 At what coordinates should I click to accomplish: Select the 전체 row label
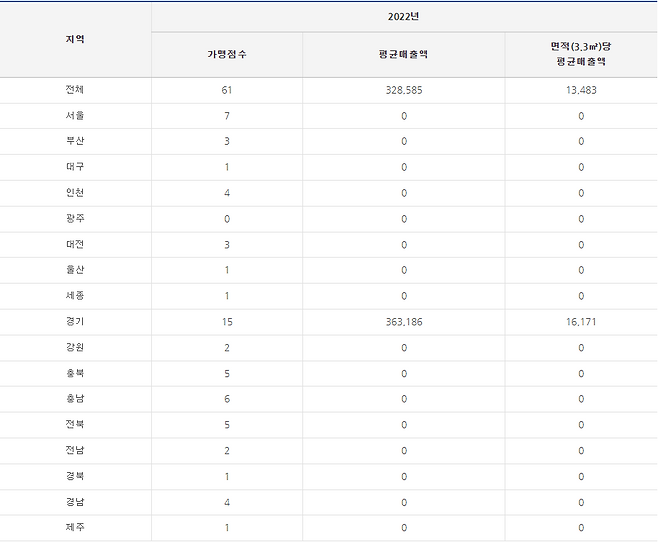pos(75,90)
